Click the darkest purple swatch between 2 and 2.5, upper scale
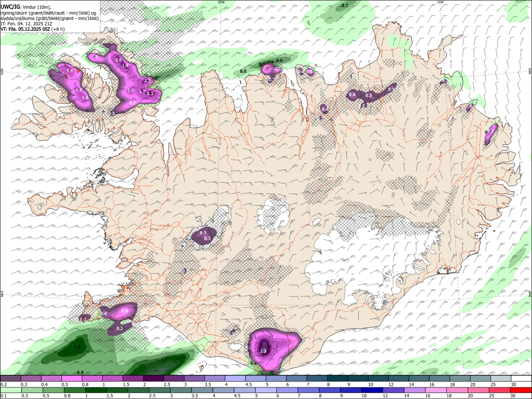Screen dimensions: 532x399 point(154,379)
